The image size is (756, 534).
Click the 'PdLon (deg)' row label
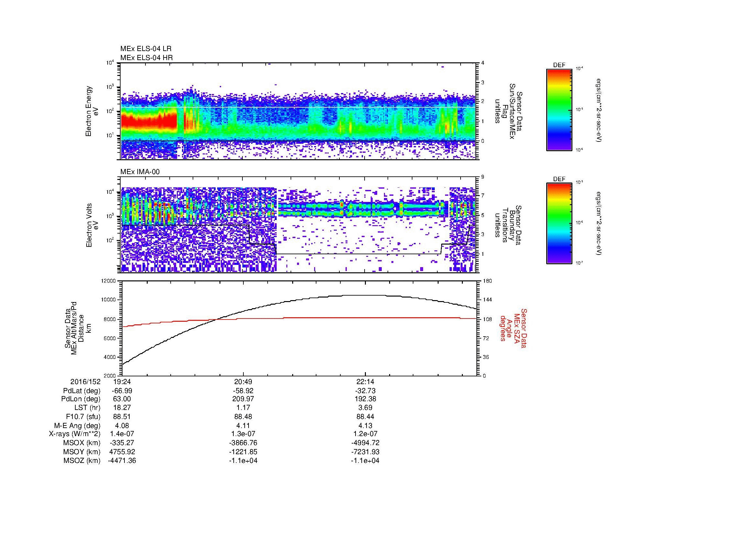pyautogui.click(x=81, y=399)
